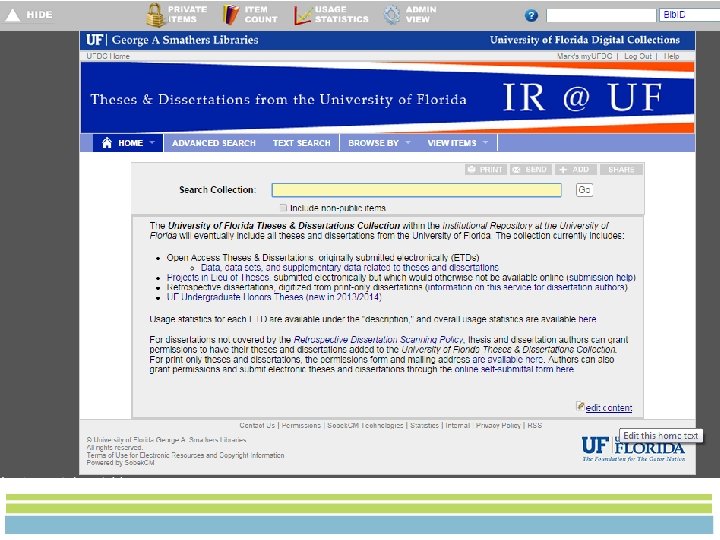
Task: Open TEXT SEARCH tab
Action: click(x=302, y=143)
